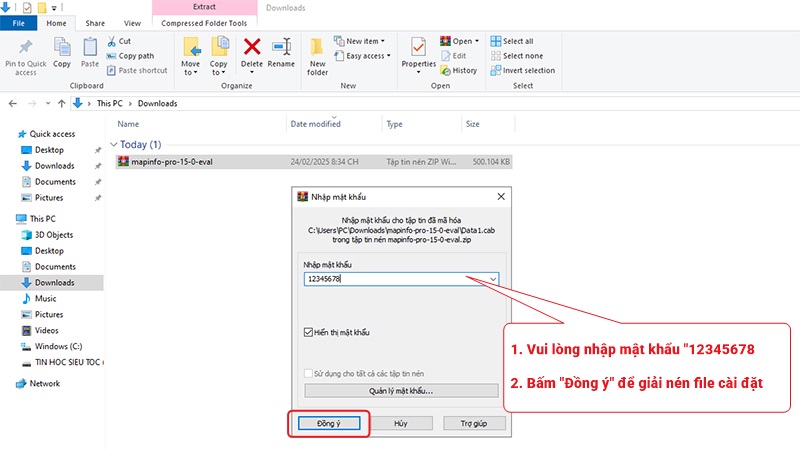Image resolution: width=800 pixels, height=450 pixels.
Task: Select the mapinfo-pro-15-0-eval archive file
Action: click(x=314, y=162)
